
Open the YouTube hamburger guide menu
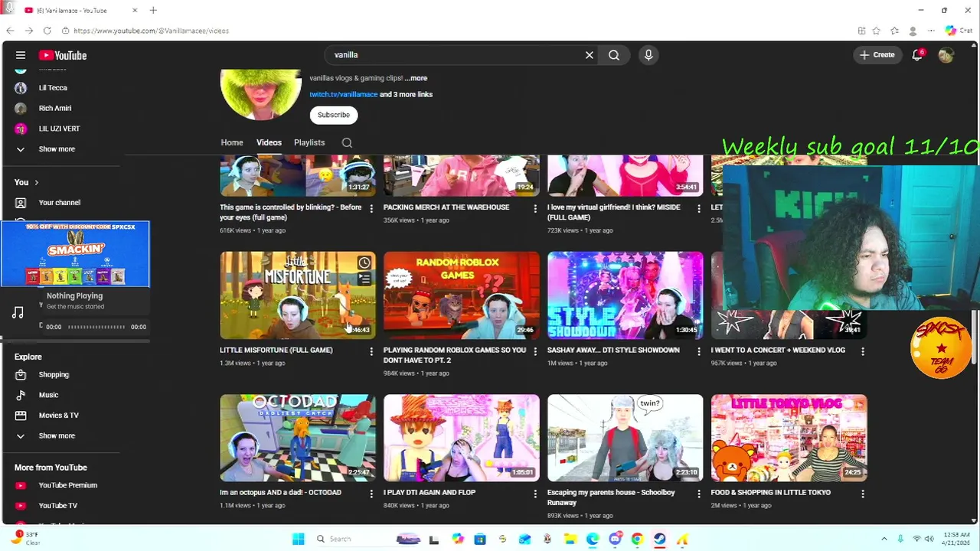(x=21, y=55)
